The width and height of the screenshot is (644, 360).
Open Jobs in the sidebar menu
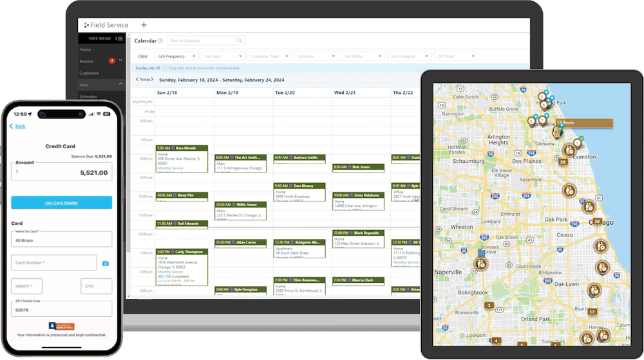(83, 85)
